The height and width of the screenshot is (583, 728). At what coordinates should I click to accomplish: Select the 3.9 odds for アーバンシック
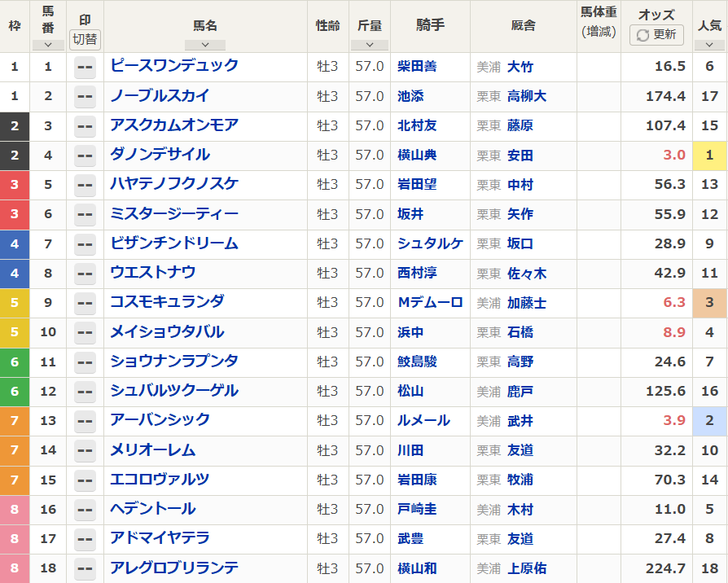click(674, 420)
